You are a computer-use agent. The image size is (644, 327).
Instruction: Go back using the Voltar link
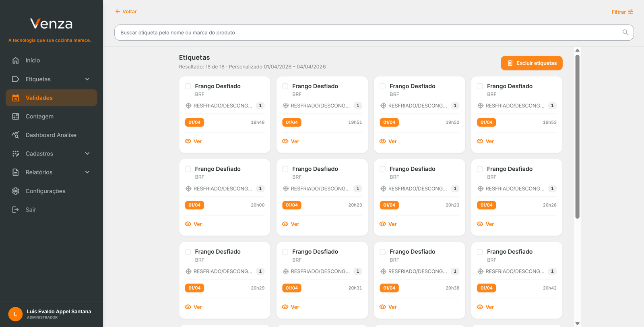pos(126,12)
